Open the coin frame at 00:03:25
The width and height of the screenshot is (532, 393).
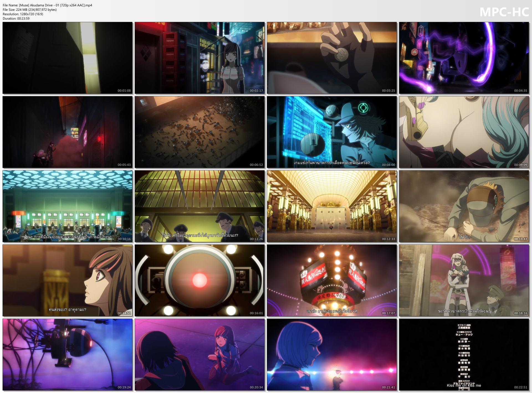(332, 58)
